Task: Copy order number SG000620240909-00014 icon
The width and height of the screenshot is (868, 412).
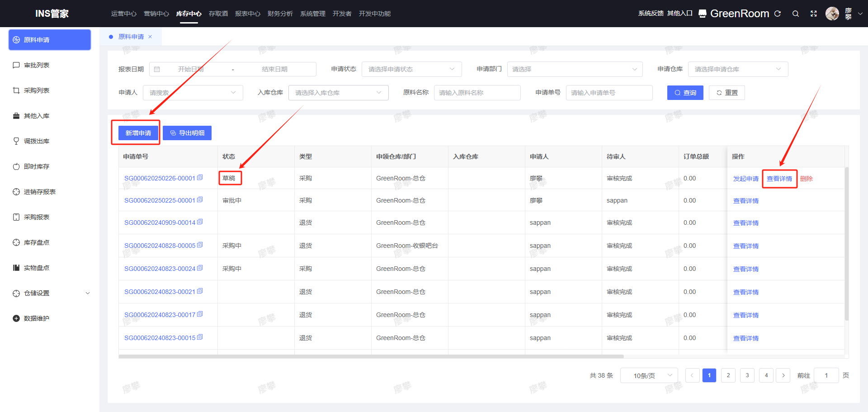Action: coord(200,222)
